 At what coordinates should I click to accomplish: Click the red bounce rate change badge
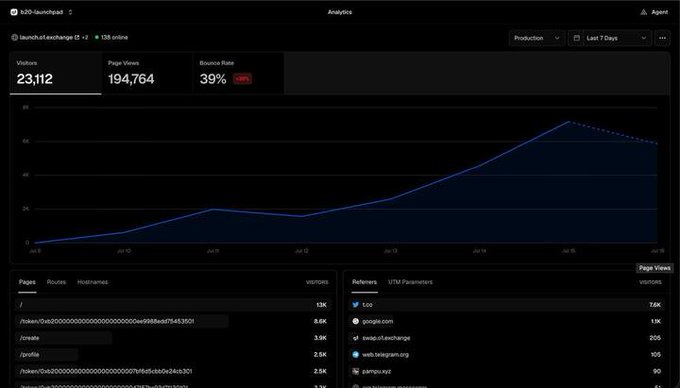point(242,79)
